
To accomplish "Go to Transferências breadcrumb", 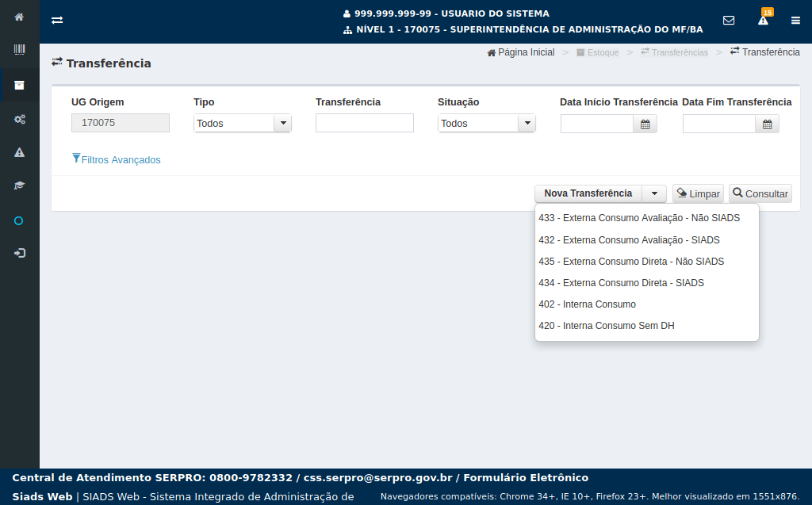I will 674,52.
